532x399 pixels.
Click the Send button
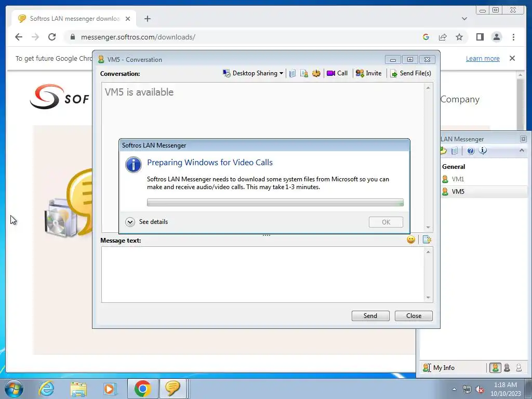(370, 316)
